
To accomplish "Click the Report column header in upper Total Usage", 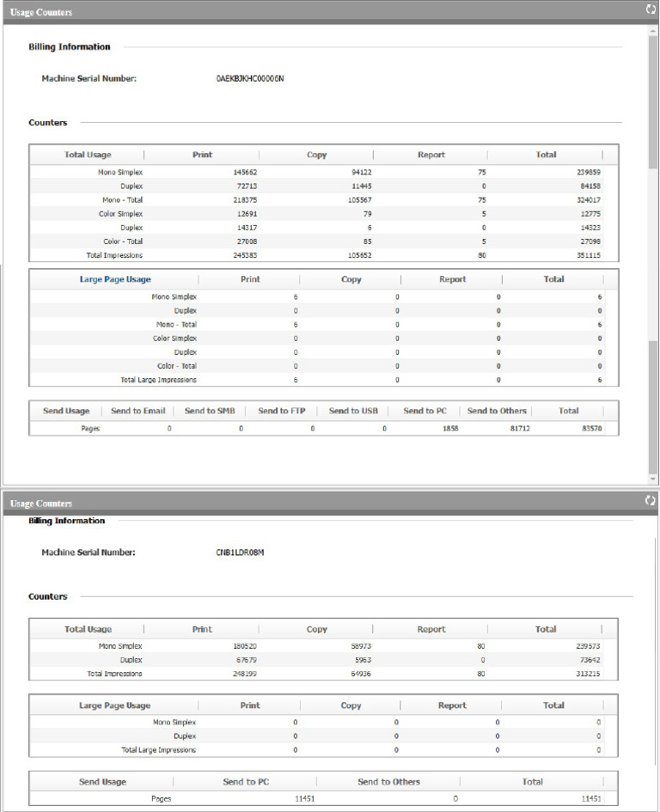I will (x=431, y=155).
